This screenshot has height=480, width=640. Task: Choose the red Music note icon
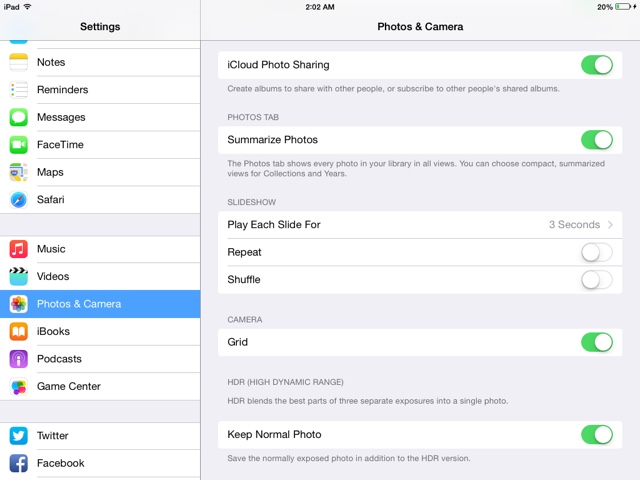click(18, 249)
